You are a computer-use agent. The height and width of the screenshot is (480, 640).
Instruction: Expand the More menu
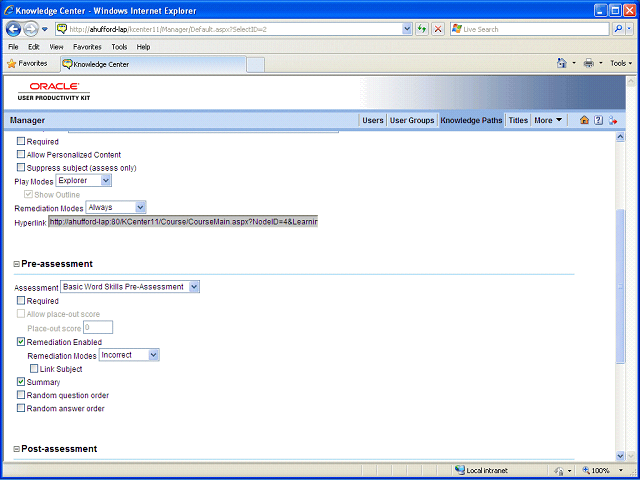[548, 120]
